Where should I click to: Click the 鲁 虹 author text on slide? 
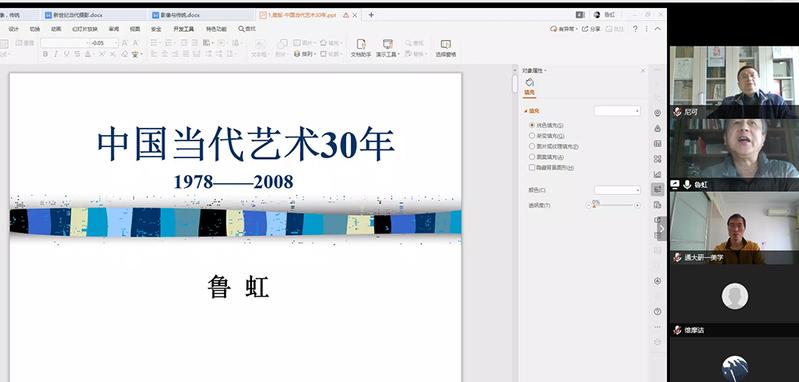pyautogui.click(x=238, y=287)
